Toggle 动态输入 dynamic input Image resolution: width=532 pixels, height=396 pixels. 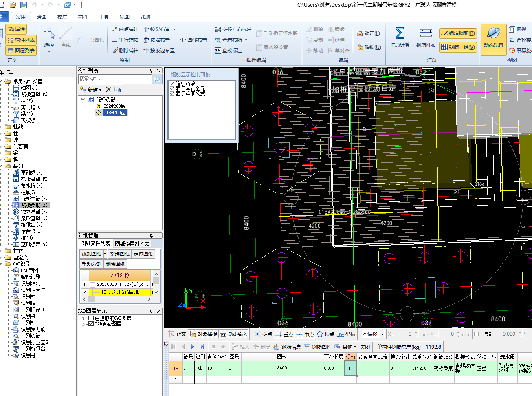tap(234, 334)
